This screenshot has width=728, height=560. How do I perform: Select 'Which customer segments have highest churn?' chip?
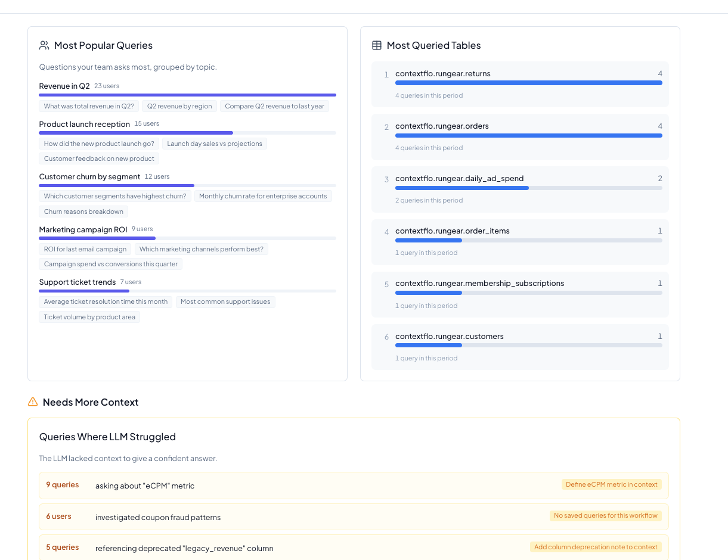coord(115,196)
